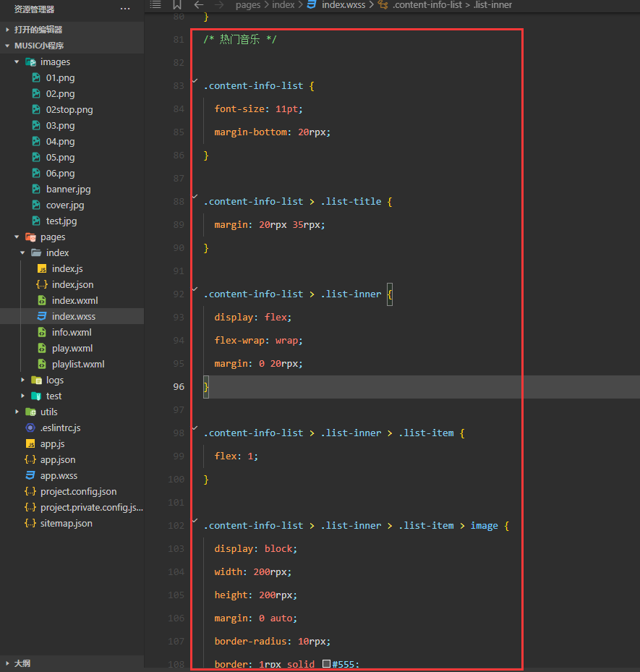Fold the .list-title rule at line 88
640x672 pixels.
coord(195,196)
